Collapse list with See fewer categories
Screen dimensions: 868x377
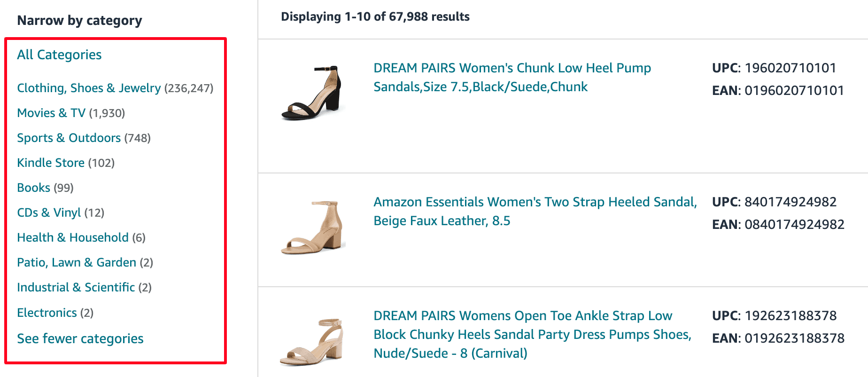(80, 339)
